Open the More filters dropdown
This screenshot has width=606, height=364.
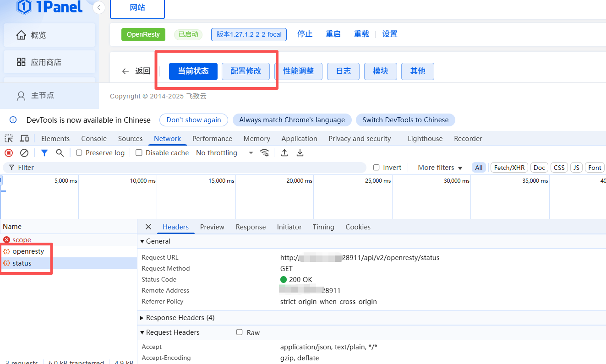pos(440,168)
